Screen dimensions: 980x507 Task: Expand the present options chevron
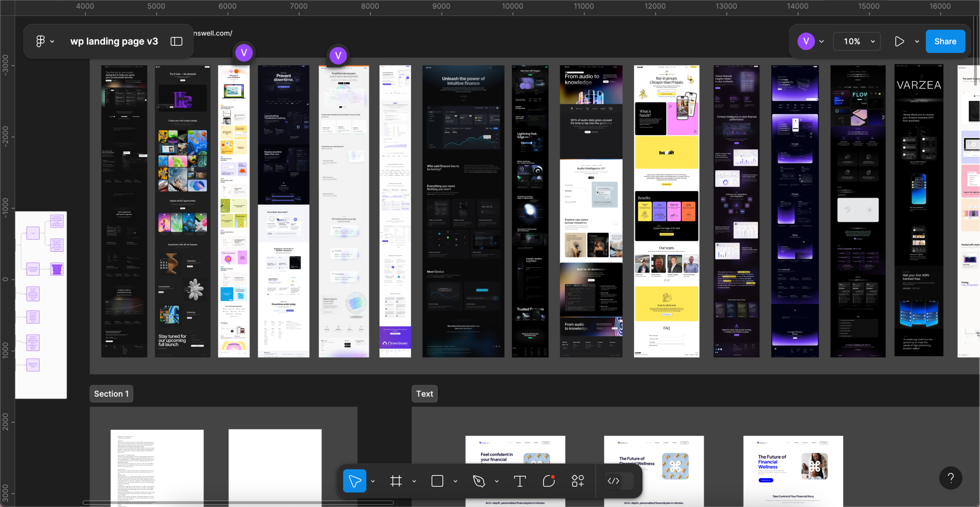[917, 41]
